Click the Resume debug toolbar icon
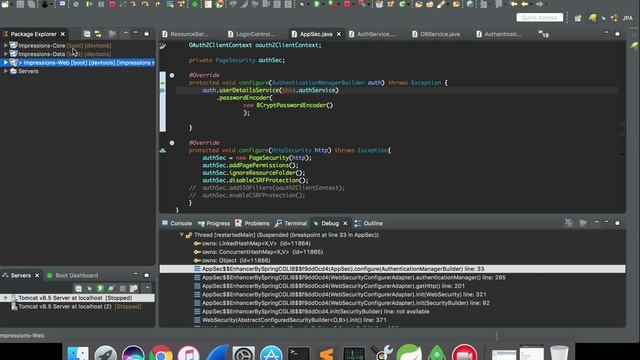Screen dimensions: 640x360 (x=89, y=4)
